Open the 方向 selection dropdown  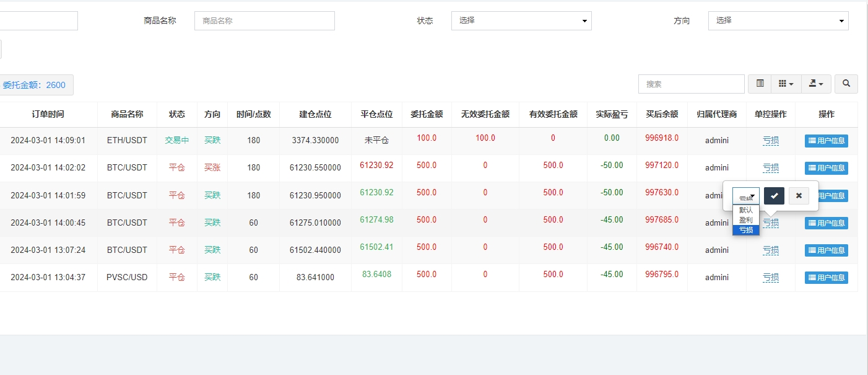click(778, 20)
